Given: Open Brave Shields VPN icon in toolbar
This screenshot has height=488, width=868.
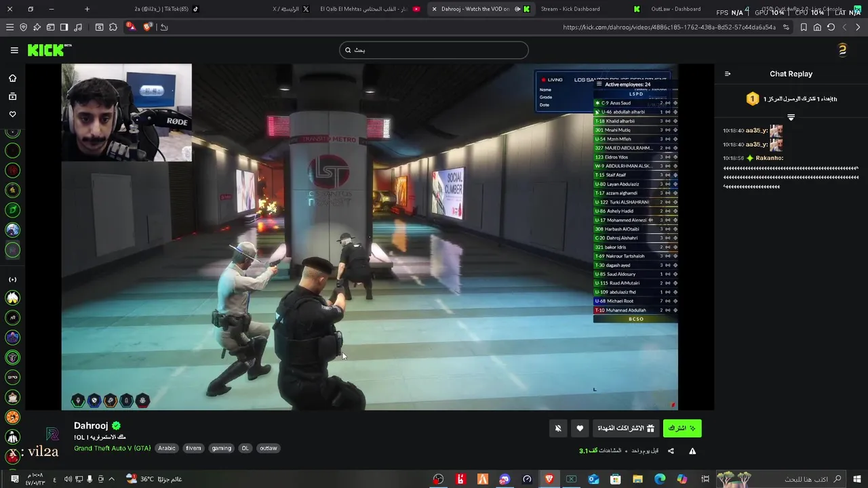Looking at the screenshot, I should 23,27.
